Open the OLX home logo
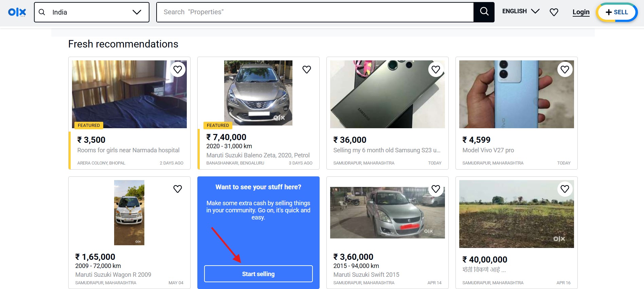644x289 pixels. [x=17, y=12]
